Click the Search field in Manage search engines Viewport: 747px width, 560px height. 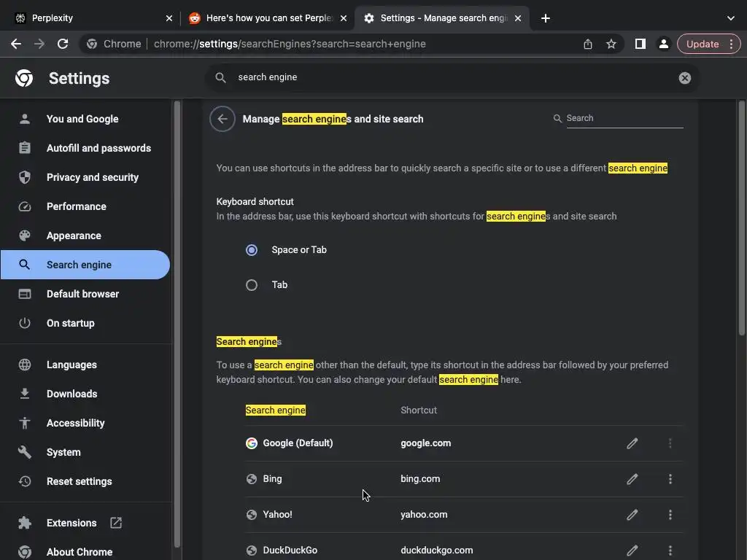point(624,118)
